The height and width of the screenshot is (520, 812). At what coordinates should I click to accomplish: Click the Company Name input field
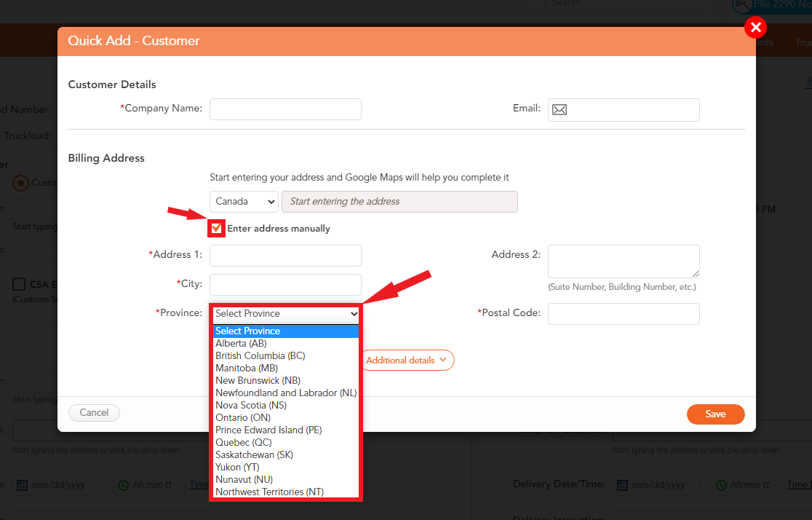click(x=285, y=109)
